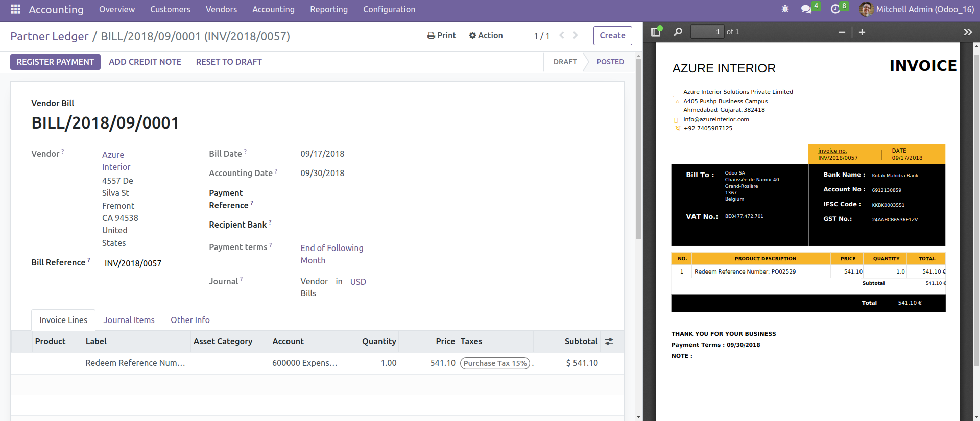The width and height of the screenshot is (980, 421).
Task: Open invoice lines column settings icon
Action: coord(609,342)
